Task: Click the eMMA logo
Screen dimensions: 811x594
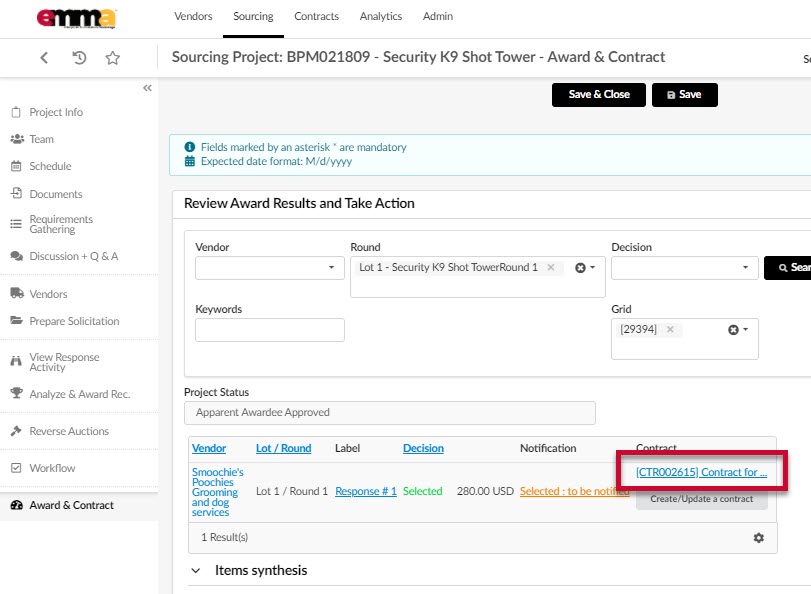Action: (x=76, y=18)
